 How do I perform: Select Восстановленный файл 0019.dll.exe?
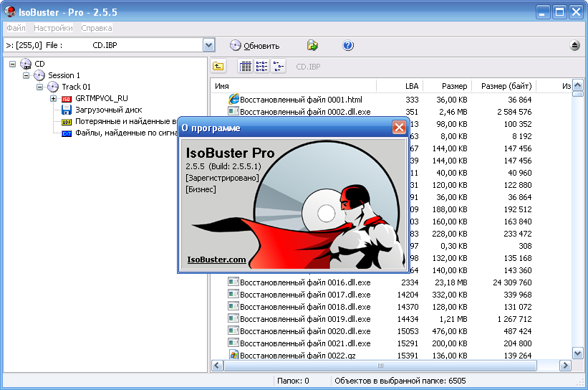305,319
